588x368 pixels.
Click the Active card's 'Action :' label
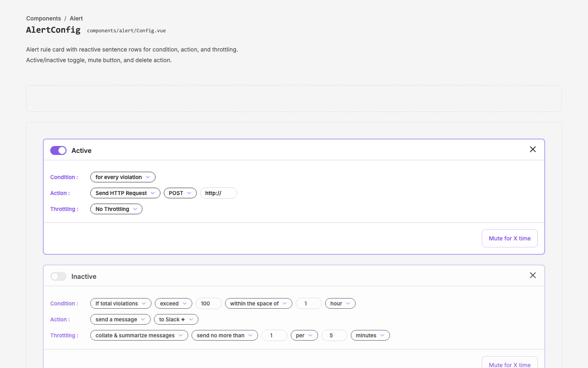pyautogui.click(x=60, y=193)
